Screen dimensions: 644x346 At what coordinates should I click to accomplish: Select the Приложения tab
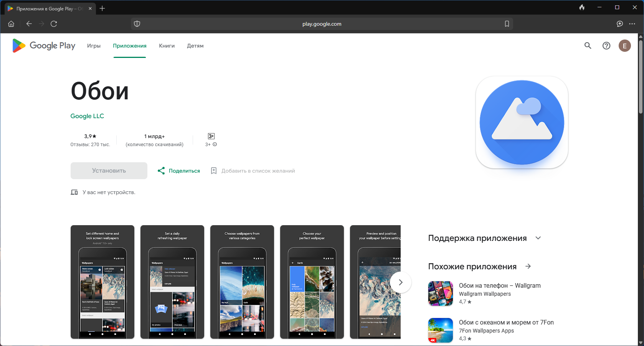[130, 46]
